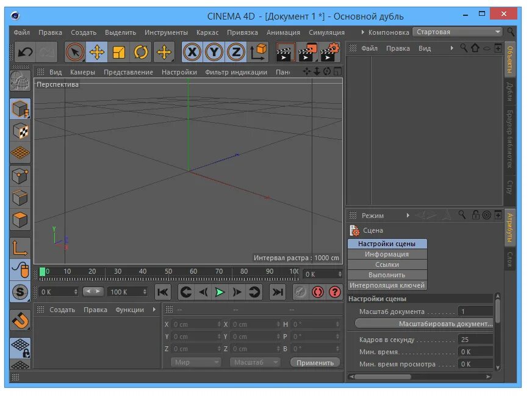Screen dimensions: 532x397
Task: Click the Кадров в секунду field
Action: 475,339
